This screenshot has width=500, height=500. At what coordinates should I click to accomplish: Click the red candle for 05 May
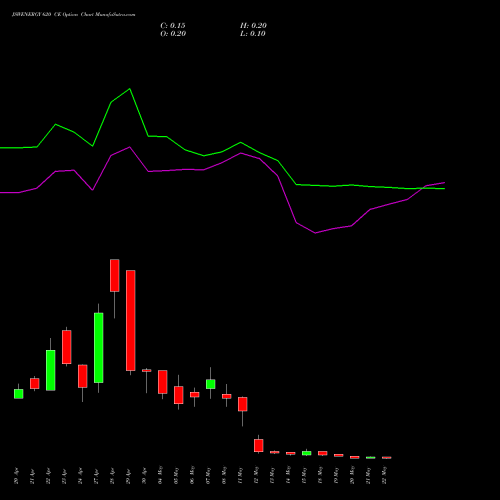[x=179, y=395]
